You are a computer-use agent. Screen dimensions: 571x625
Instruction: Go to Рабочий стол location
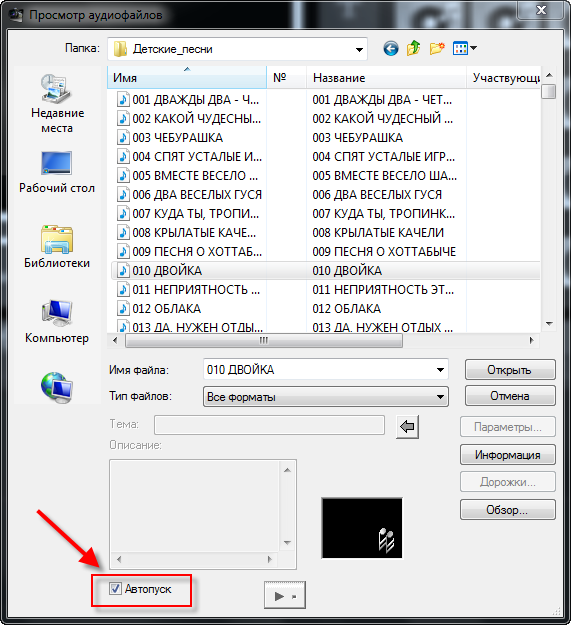[57, 172]
